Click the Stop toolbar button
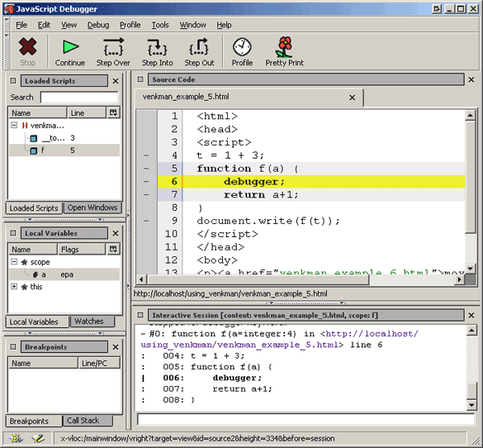Screen dimensions: 483x448 tap(27, 52)
